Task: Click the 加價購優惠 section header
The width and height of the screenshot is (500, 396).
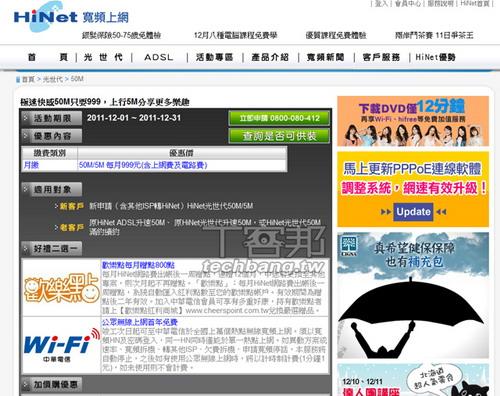Action: pyautogui.click(x=52, y=385)
